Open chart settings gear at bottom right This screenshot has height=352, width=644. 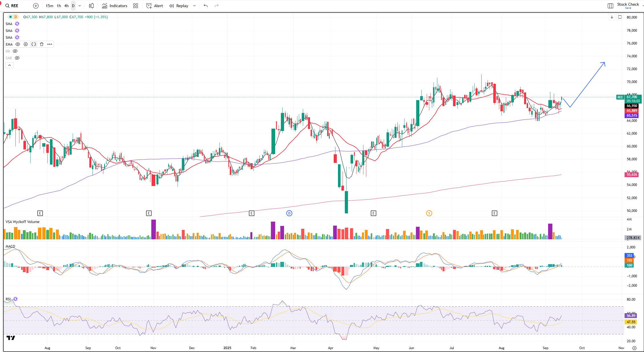(x=634, y=348)
